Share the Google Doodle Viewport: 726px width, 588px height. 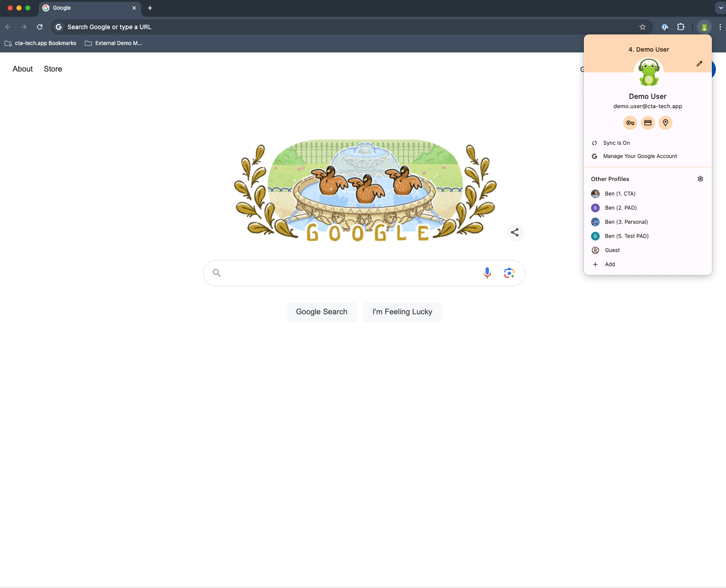515,232
